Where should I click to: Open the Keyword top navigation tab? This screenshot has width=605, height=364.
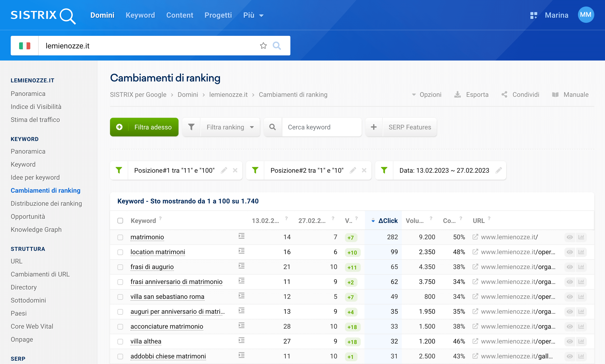tap(140, 15)
